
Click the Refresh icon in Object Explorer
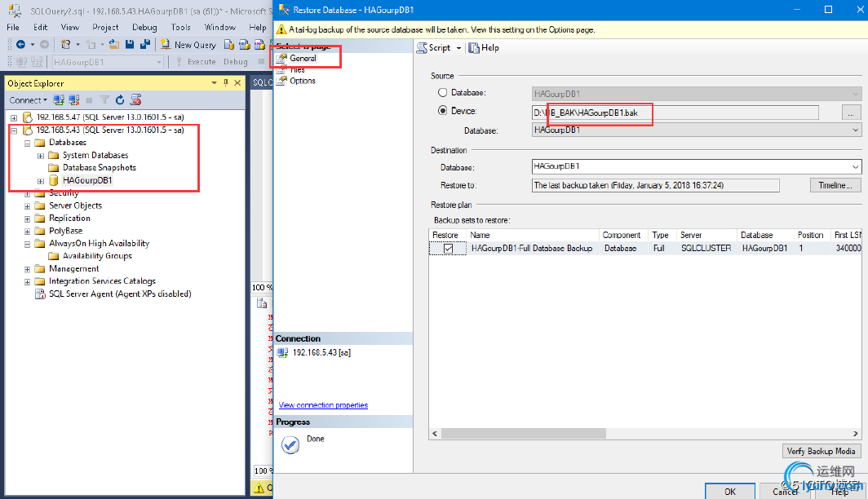120,100
